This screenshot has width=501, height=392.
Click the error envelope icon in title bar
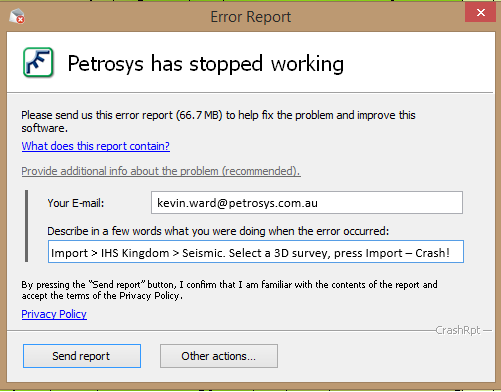(17, 16)
